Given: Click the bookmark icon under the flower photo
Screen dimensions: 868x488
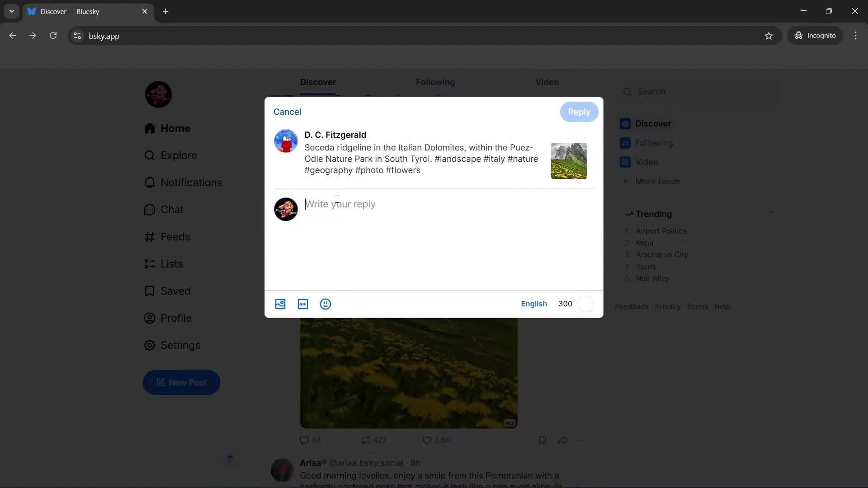Looking at the screenshot, I should click(542, 440).
